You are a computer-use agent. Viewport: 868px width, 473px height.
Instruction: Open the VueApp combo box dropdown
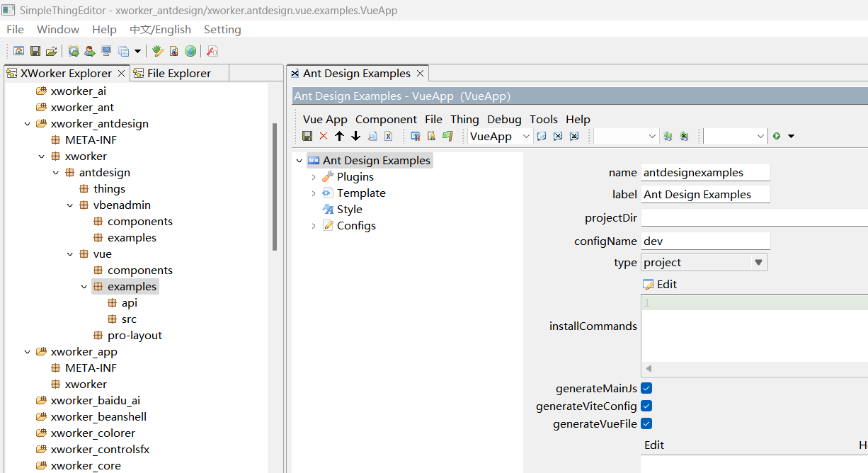pos(526,136)
